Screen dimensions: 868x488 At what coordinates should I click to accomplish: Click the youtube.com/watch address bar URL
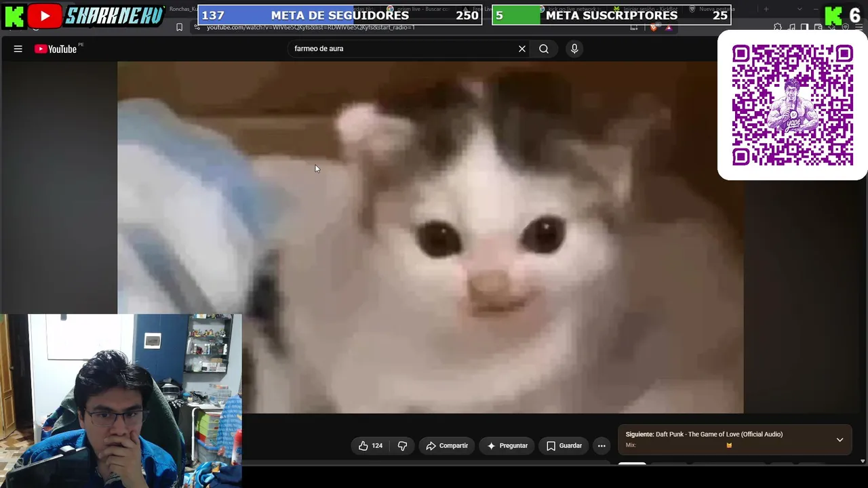311,27
